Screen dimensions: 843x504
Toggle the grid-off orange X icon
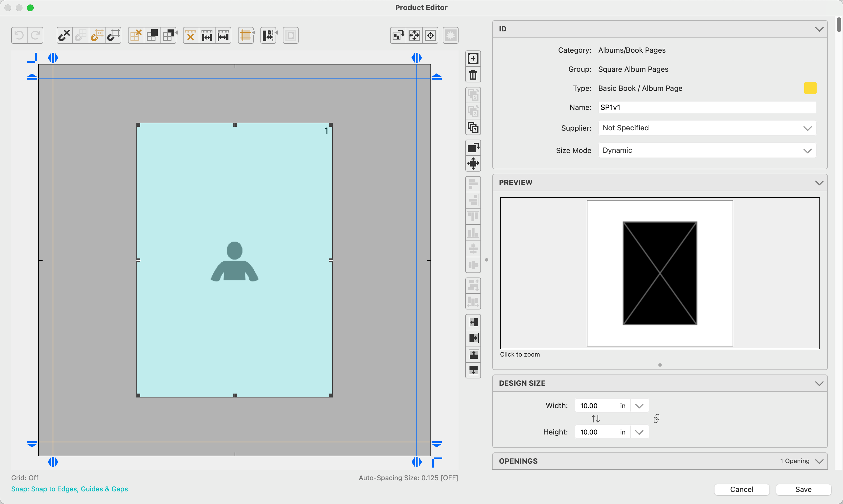pos(136,35)
